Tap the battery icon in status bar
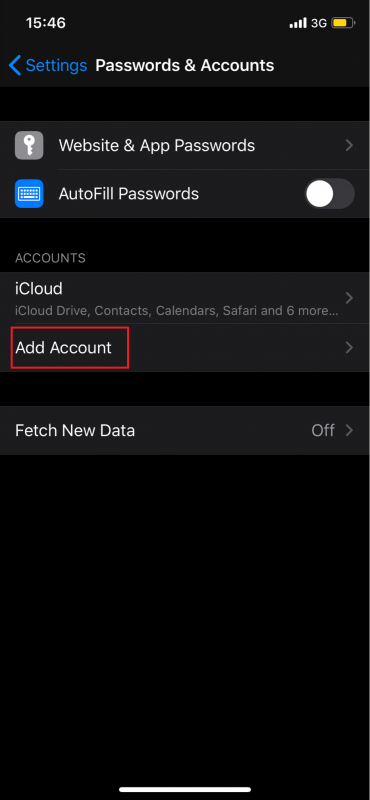The height and width of the screenshot is (800, 370). (x=343, y=23)
